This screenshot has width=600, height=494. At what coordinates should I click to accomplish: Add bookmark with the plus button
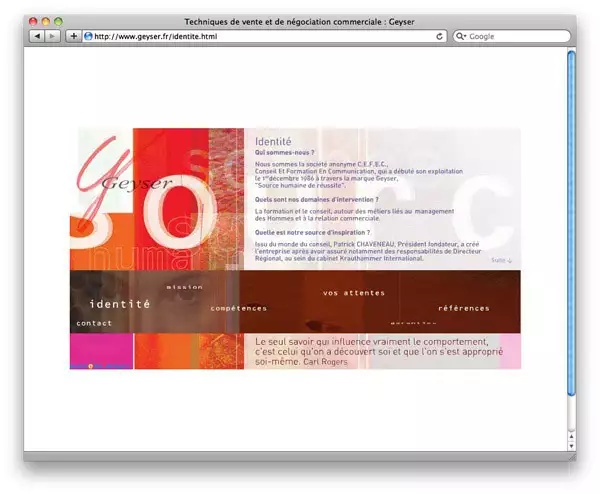[73, 36]
